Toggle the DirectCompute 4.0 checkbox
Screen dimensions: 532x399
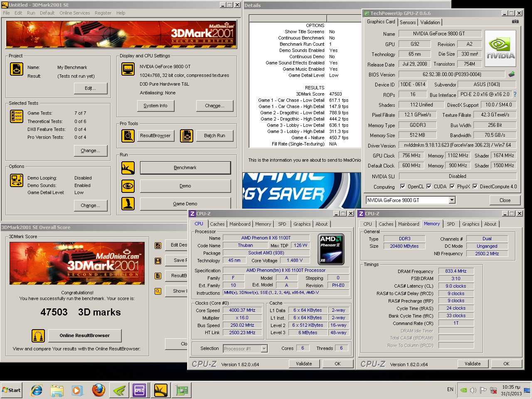click(475, 187)
